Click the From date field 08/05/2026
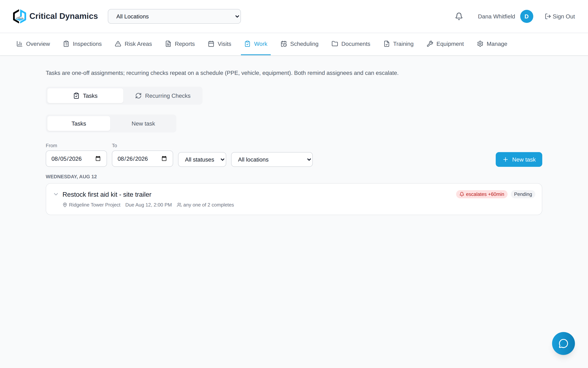The height and width of the screenshot is (368, 588). coord(76,159)
